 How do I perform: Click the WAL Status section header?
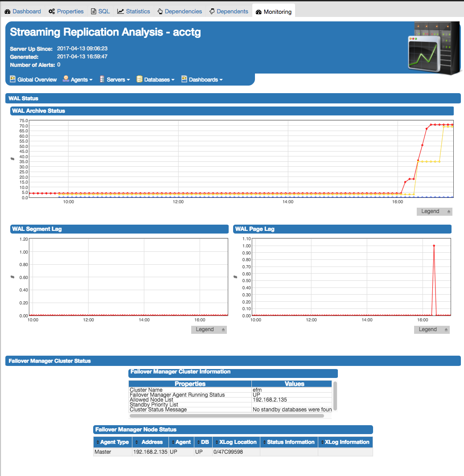(x=233, y=98)
